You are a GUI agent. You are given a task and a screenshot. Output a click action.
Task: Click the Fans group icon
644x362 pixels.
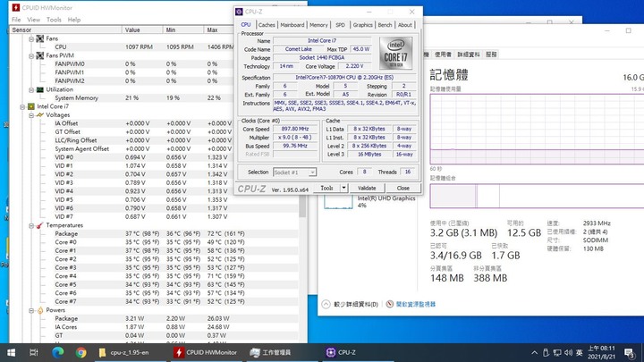tap(40, 38)
